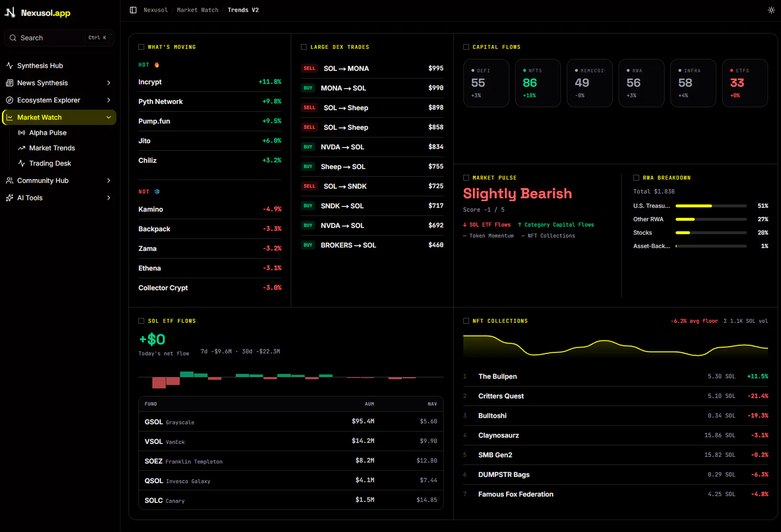Click the Community Hub people icon
781x532 pixels.
10,181
